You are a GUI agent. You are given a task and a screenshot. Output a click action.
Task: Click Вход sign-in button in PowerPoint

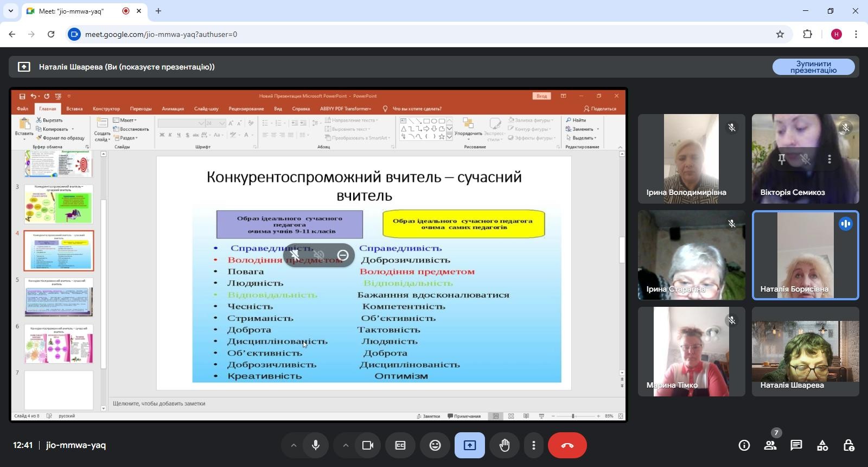pos(541,96)
